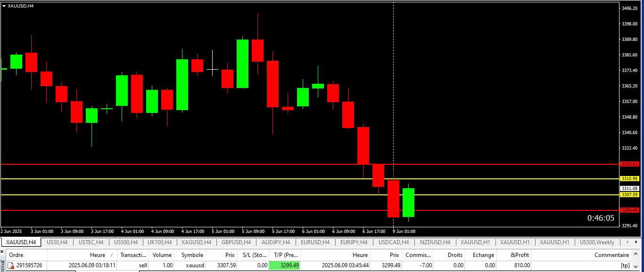Click the current price label 3311.08

point(629,188)
